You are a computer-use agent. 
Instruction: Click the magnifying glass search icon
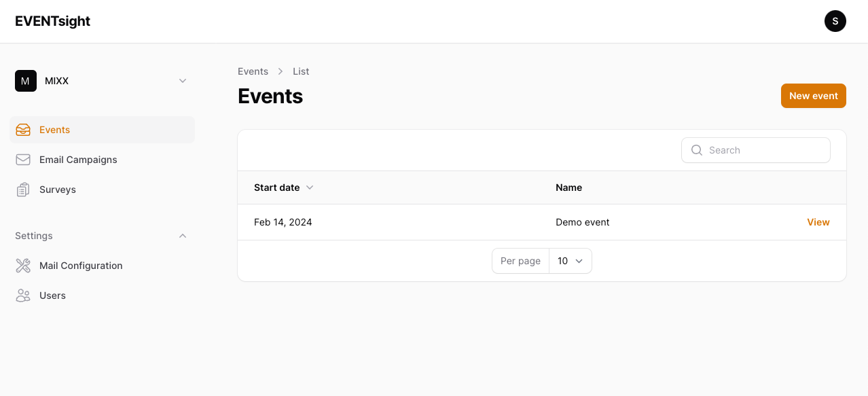[x=696, y=150]
